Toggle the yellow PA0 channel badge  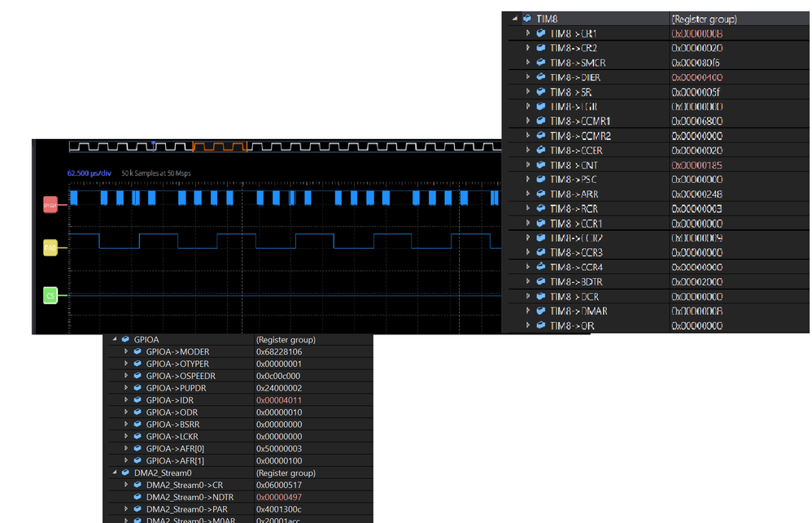pyautogui.click(x=49, y=247)
